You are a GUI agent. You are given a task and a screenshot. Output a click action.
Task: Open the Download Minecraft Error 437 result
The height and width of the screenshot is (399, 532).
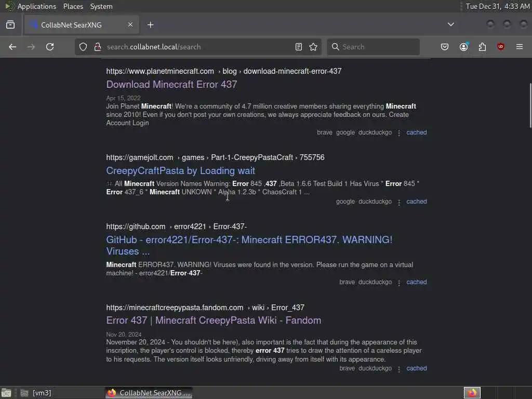pos(171,85)
